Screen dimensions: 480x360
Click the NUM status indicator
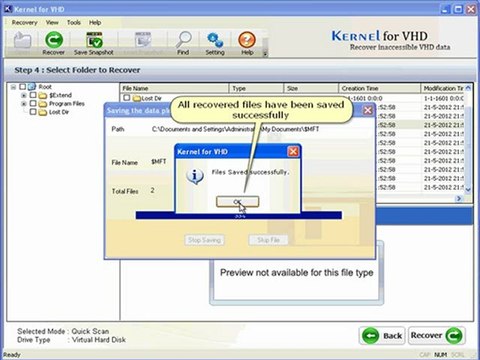pos(440,355)
